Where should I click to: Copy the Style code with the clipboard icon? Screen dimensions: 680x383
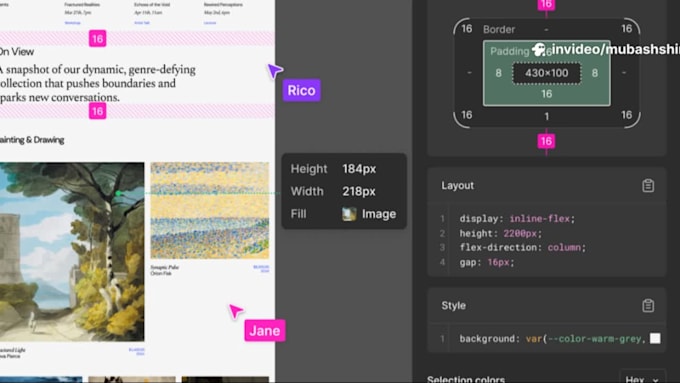pyautogui.click(x=648, y=305)
